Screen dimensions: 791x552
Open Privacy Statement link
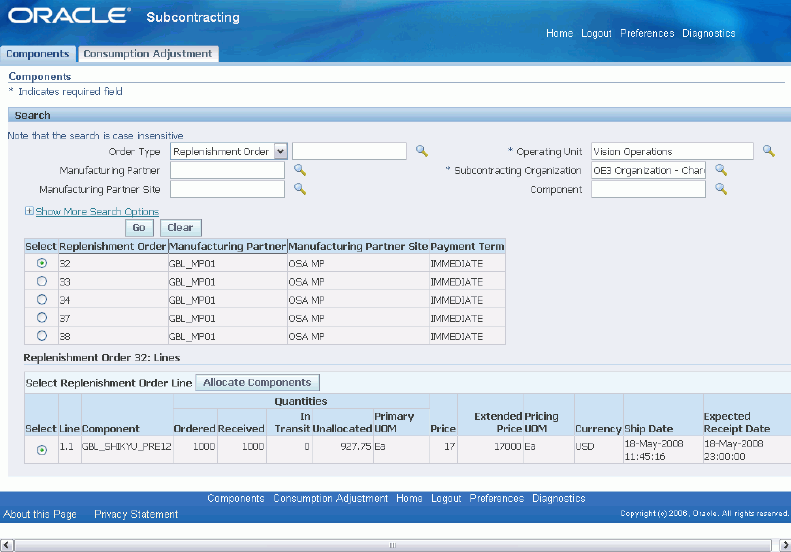136,514
